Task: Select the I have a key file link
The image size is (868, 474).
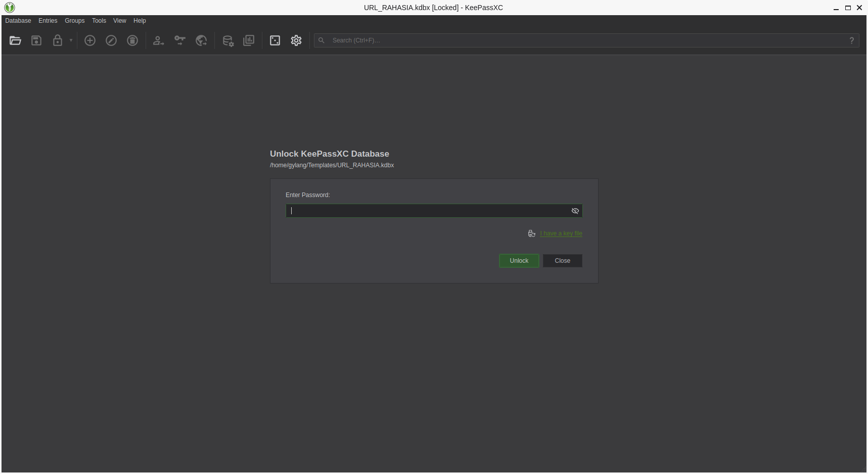Action: (x=561, y=233)
